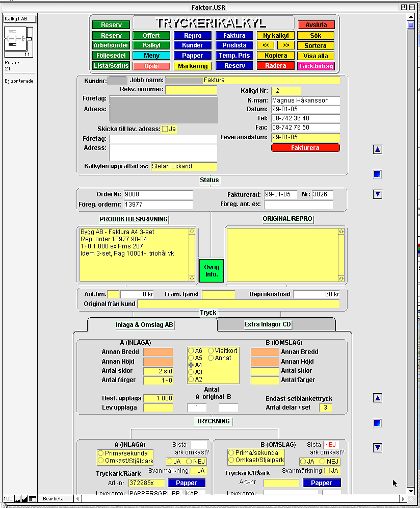420x508 pixels.
Task: Toggle the status area icon
Action: click(32, 498)
